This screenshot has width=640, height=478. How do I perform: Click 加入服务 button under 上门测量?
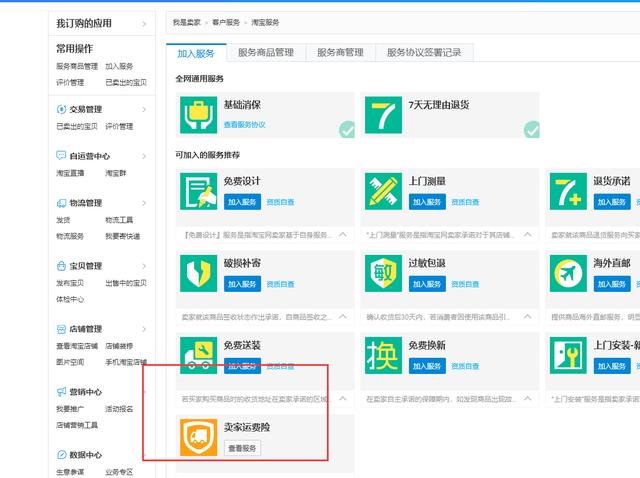coord(427,201)
